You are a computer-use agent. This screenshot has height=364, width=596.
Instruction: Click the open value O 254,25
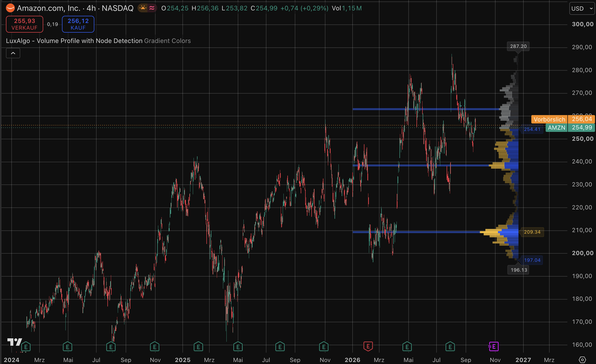click(x=175, y=8)
